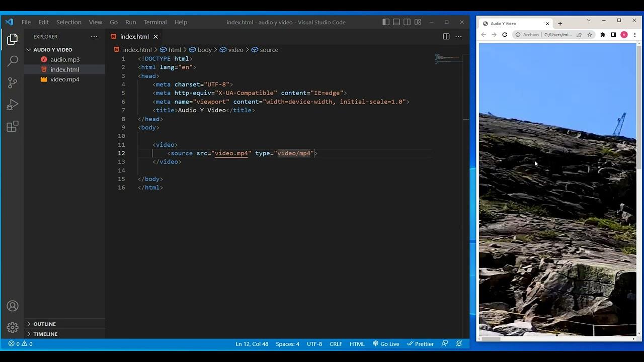The image size is (644, 362).
Task: Open errors and warnings in status bar
Action: 20,344
